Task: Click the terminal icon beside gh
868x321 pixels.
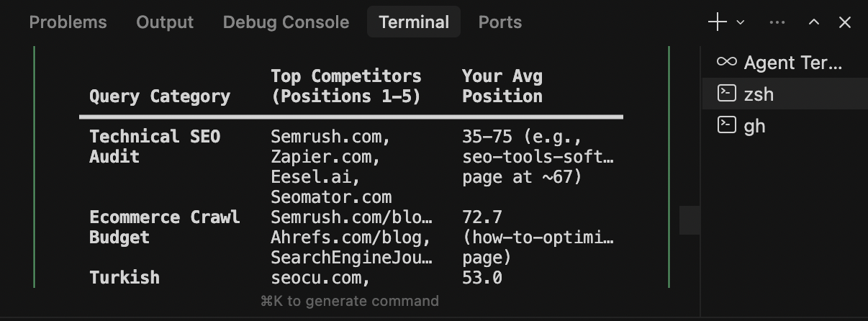Action: 727,125
